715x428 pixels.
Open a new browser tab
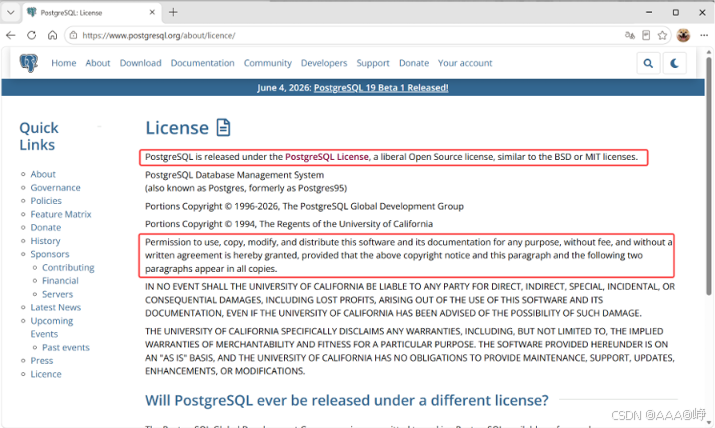pyautogui.click(x=173, y=12)
